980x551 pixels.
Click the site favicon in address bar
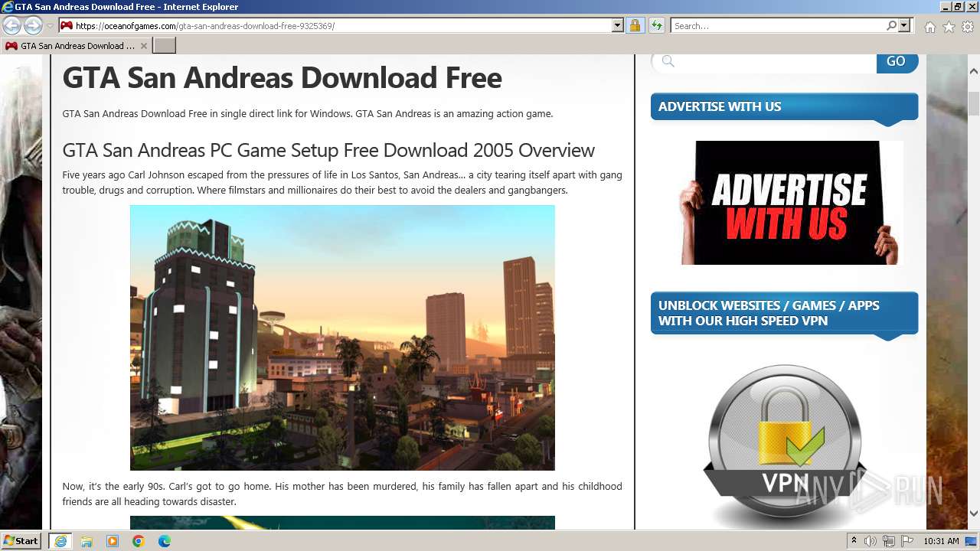[67, 25]
